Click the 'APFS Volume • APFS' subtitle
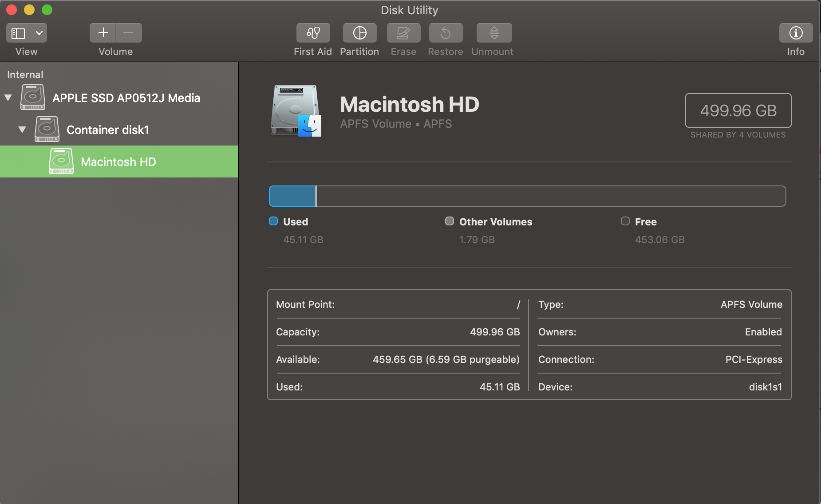This screenshot has height=504, width=821. (x=396, y=124)
